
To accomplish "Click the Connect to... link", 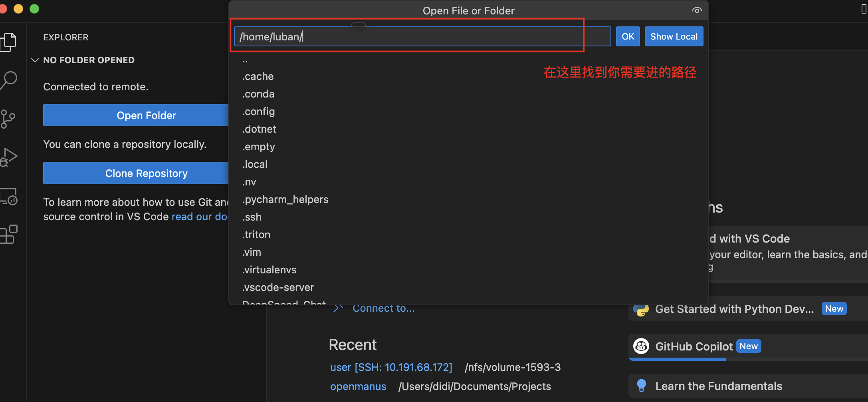I will [x=383, y=308].
